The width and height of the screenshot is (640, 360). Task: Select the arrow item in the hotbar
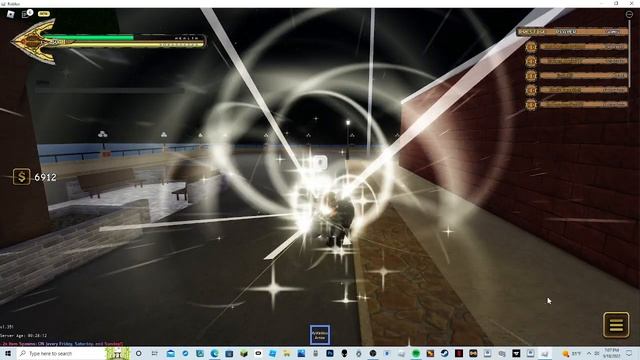tap(320, 335)
